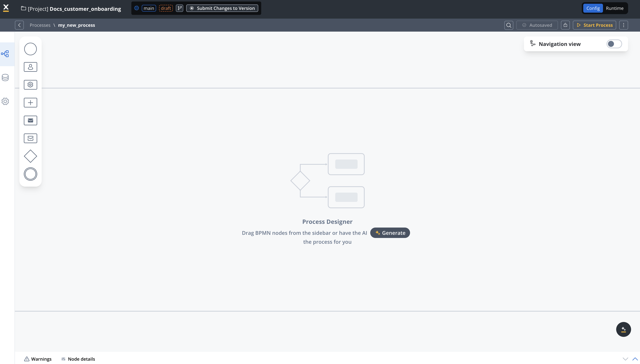Image resolution: width=640 pixels, height=364 pixels.
Task: Open the data model database icon
Action: [x=5, y=78]
